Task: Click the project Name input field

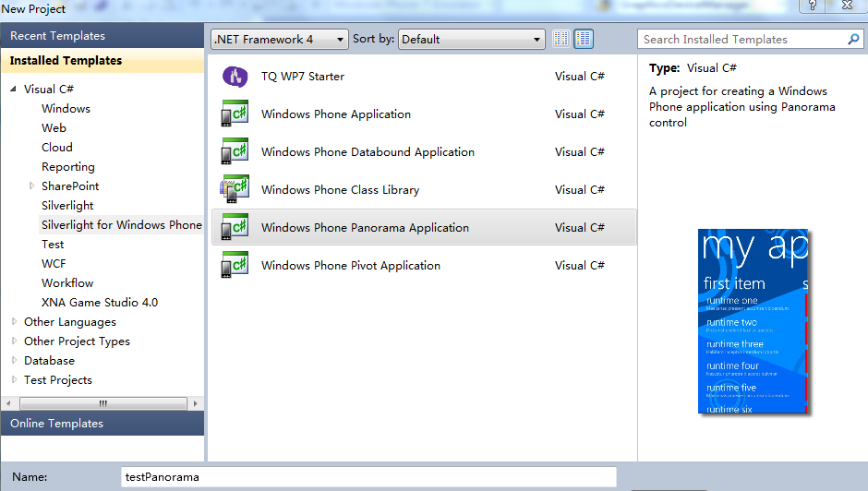Action: (x=368, y=477)
